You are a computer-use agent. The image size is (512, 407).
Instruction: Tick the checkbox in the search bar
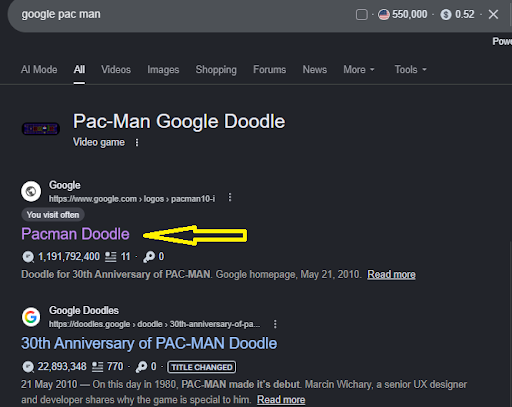click(x=362, y=15)
